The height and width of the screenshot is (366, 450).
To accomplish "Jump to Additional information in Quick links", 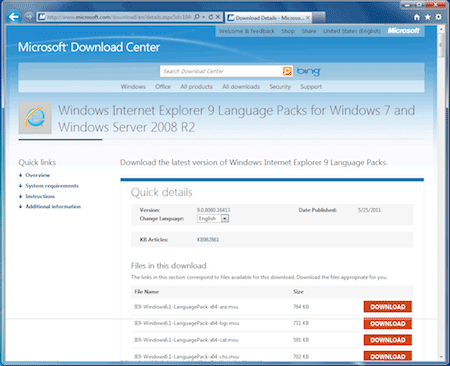I will click(53, 207).
